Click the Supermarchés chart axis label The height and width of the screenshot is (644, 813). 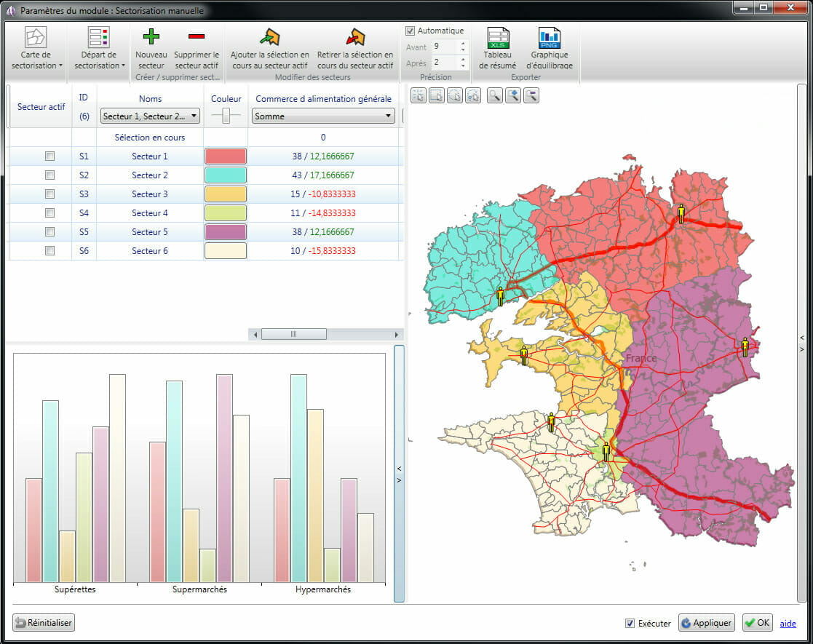point(199,589)
